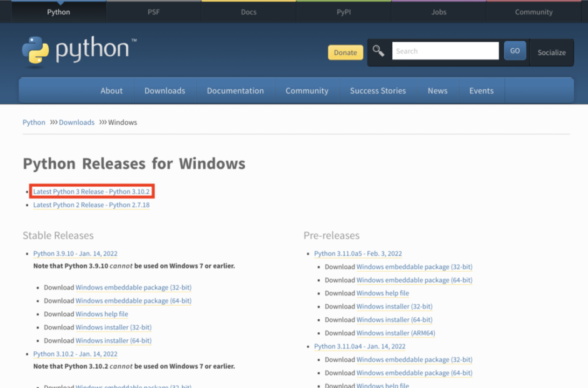
Task: Open News from the navigation bar
Action: point(437,90)
